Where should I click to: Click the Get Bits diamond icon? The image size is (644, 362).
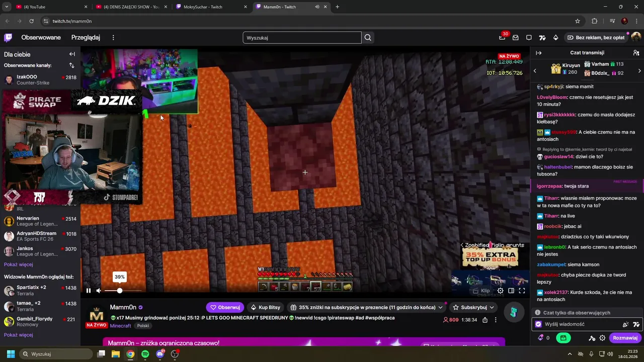tap(555, 38)
